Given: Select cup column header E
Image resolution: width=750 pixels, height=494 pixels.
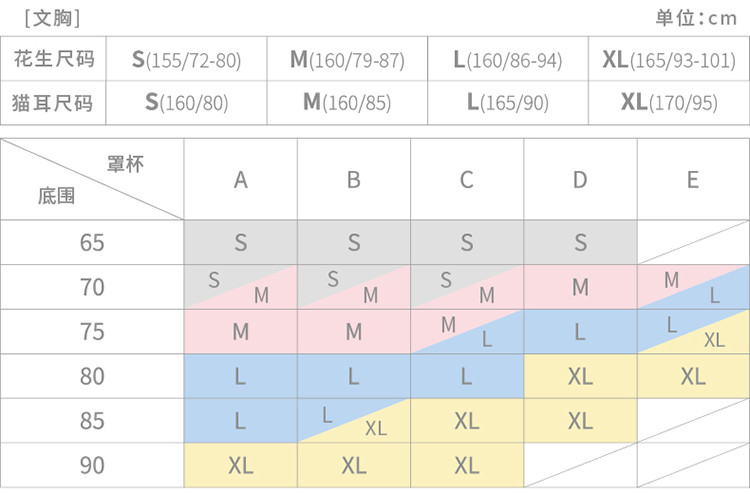Looking at the screenshot, I should tap(693, 180).
